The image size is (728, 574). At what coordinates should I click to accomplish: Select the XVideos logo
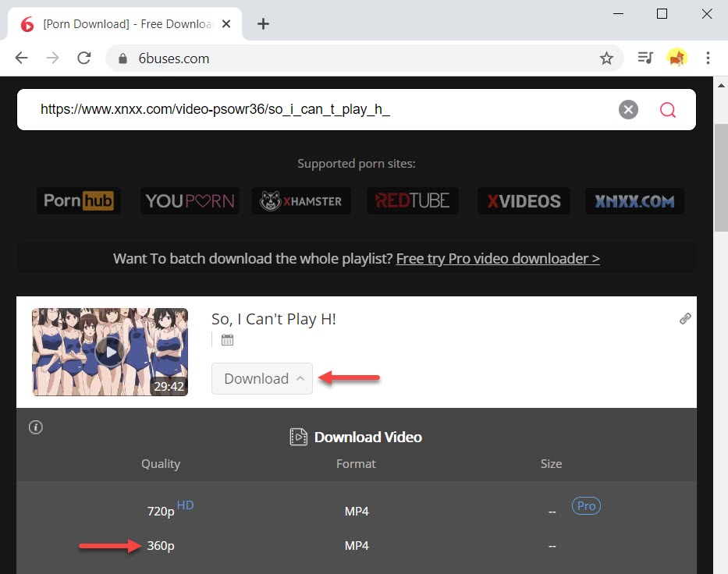[x=524, y=201]
